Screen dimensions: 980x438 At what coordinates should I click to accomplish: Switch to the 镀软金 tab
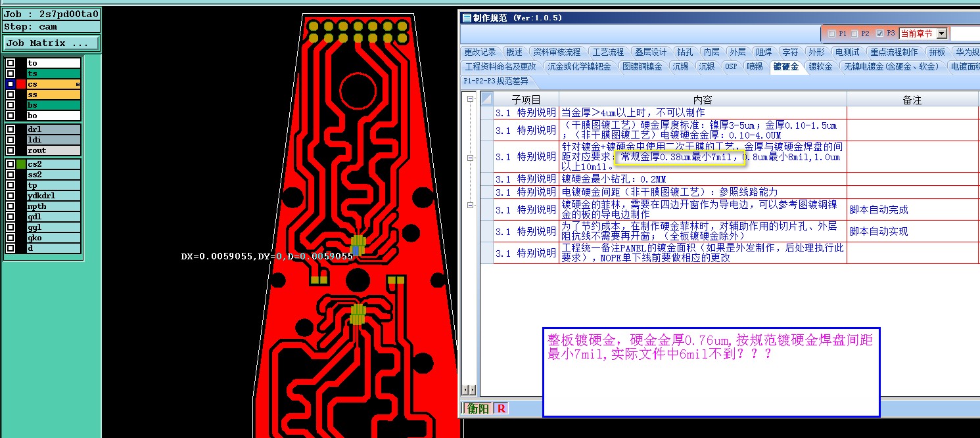pyautogui.click(x=820, y=66)
